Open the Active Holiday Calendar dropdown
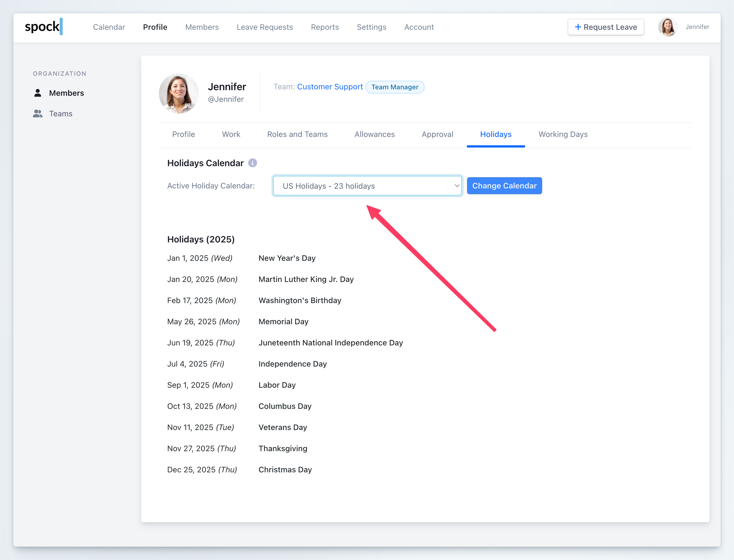Viewport: 734px width, 560px height. tap(367, 186)
